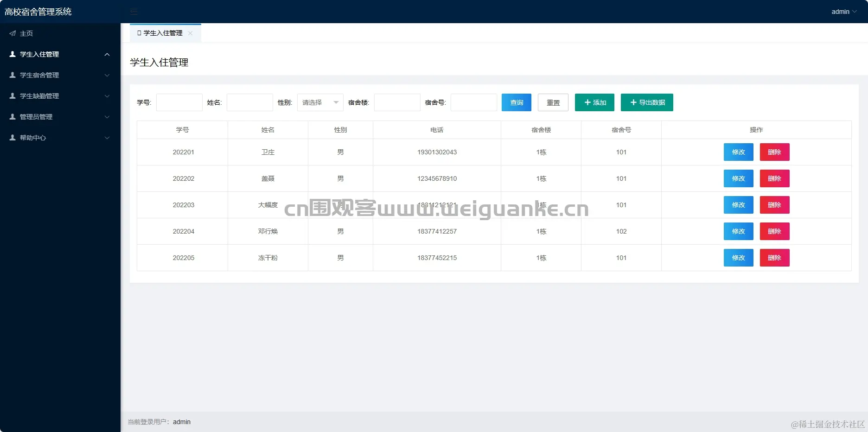Click 删除 for student 202202

(775, 178)
